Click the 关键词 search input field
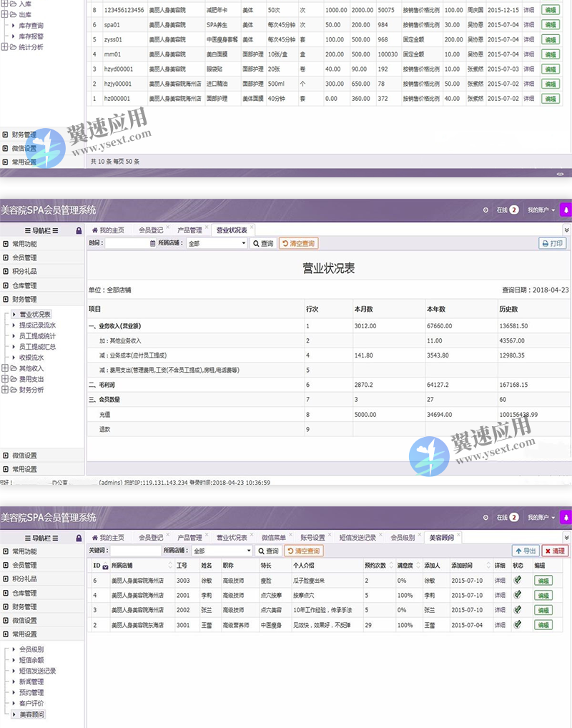Viewport: 572px width, 728px height. click(134, 551)
